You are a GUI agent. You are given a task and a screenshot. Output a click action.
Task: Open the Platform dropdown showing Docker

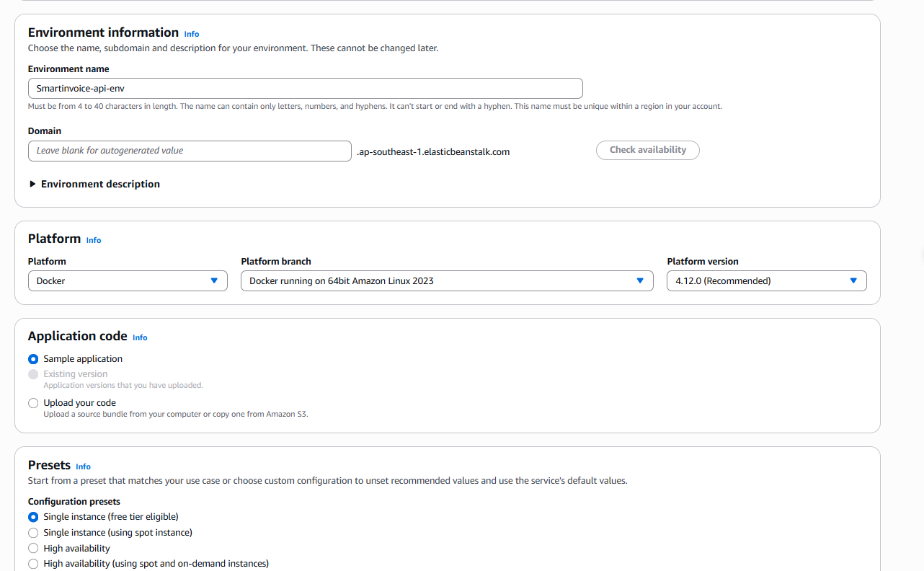128,281
